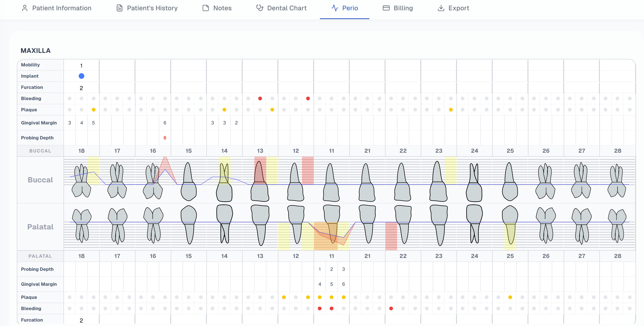Click the palatal tooth 11 drawing
Viewport: 644px width, 326px height.
click(332, 224)
